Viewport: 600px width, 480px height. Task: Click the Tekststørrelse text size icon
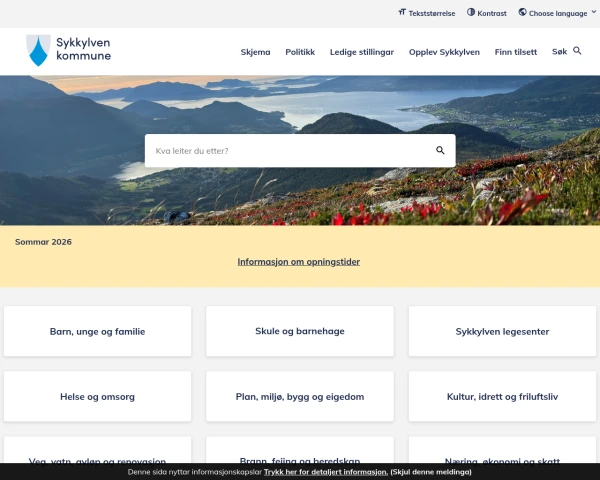tap(402, 12)
